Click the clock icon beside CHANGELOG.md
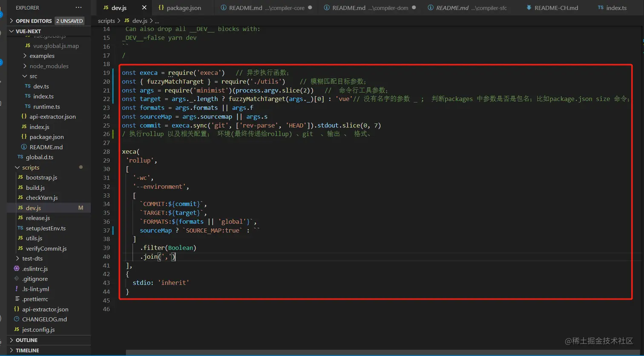This screenshot has width=644, height=356. click(17, 319)
